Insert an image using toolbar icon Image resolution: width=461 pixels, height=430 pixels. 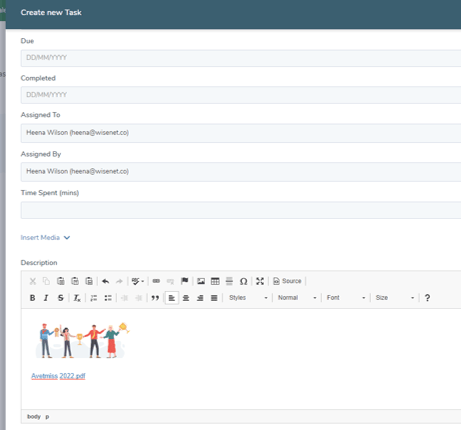click(201, 281)
